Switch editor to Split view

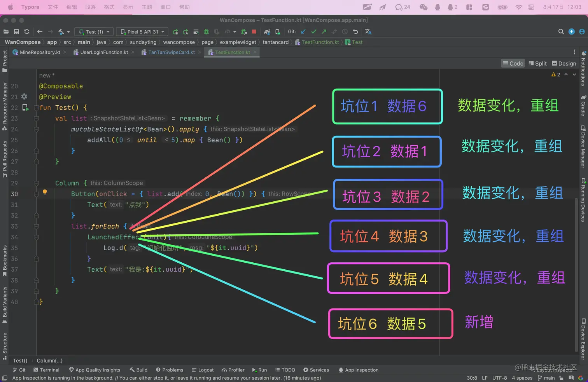[537, 63]
